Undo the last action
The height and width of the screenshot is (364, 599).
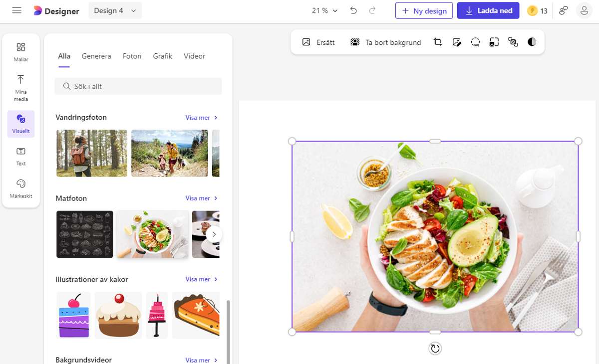[x=353, y=10]
